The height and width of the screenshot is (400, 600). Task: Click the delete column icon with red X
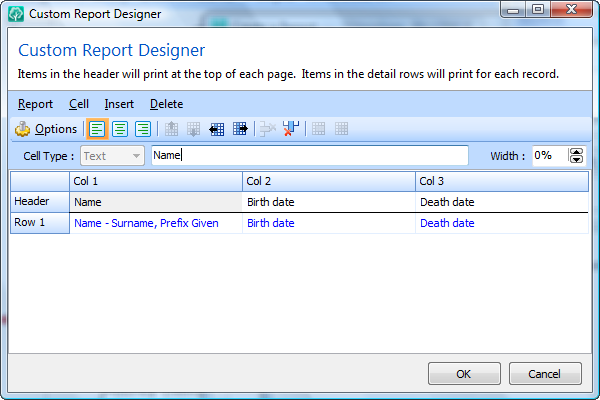291,129
